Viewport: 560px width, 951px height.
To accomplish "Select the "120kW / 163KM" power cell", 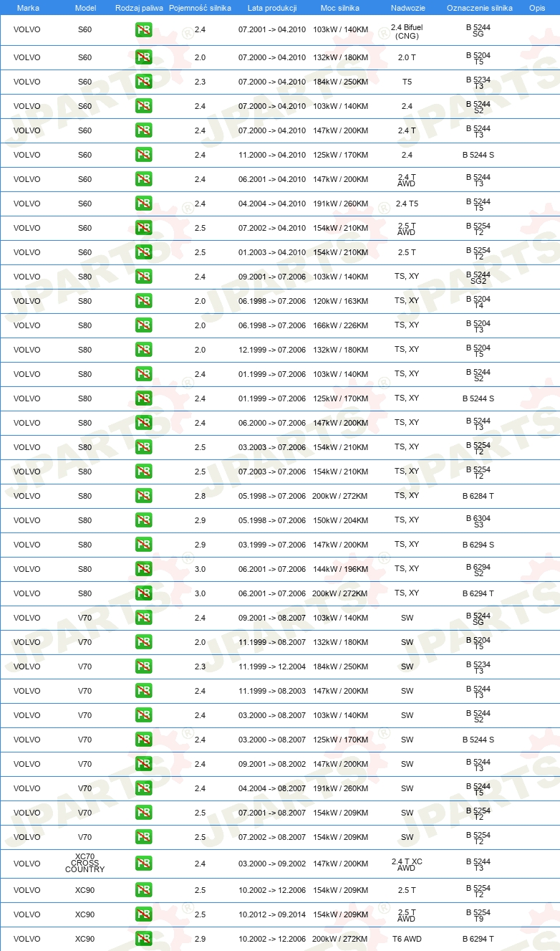I will tap(340, 301).
